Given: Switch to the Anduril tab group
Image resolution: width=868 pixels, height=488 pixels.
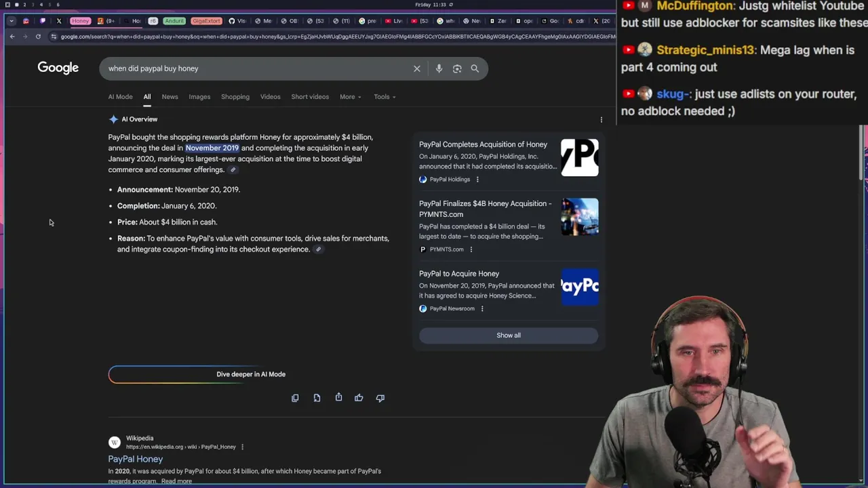Looking at the screenshot, I should click(174, 21).
